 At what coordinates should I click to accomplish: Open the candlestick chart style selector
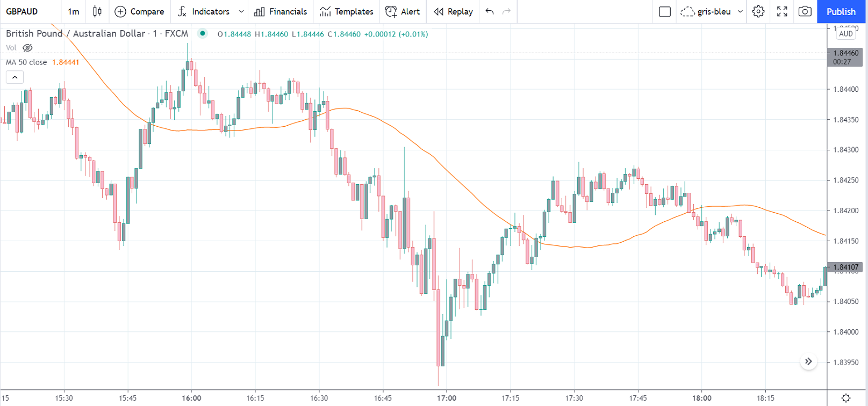click(x=97, y=11)
